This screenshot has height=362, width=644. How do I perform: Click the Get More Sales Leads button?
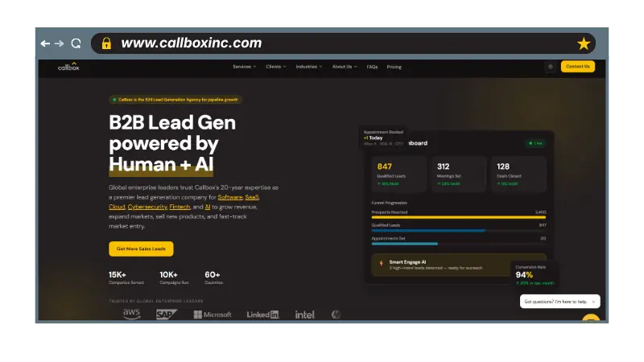[141, 249]
